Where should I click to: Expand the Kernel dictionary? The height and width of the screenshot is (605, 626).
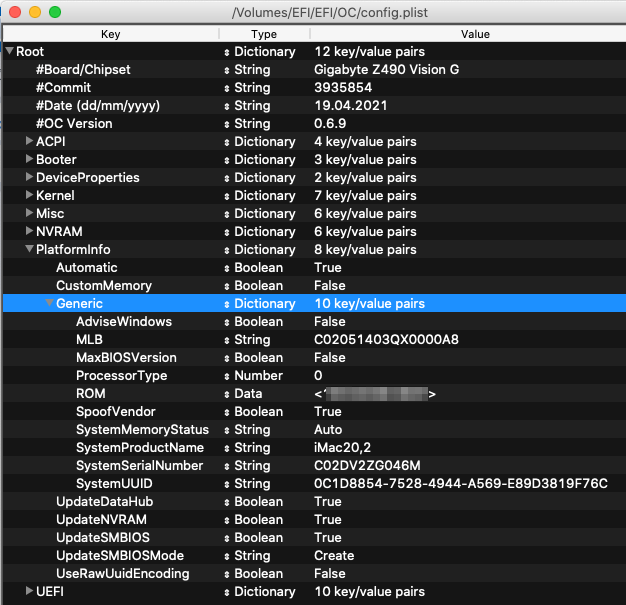click(x=29, y=194)
